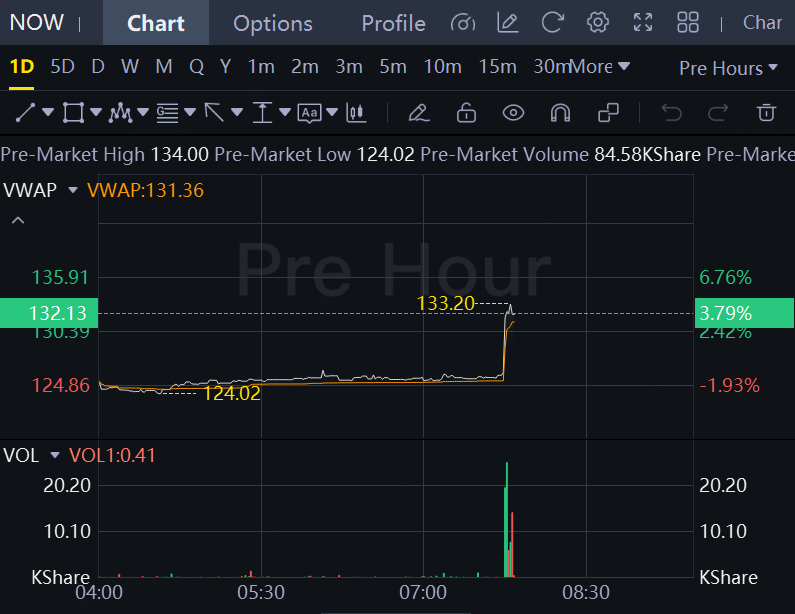Select the 2m interval
This screenshot has width=795, height=614.
coord(305,66)
